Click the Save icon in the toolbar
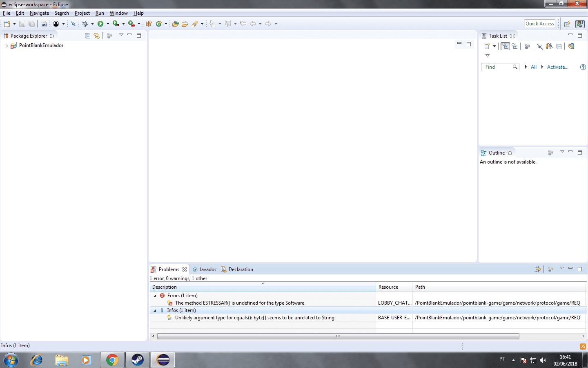The image size is (588, 368). 22,24
